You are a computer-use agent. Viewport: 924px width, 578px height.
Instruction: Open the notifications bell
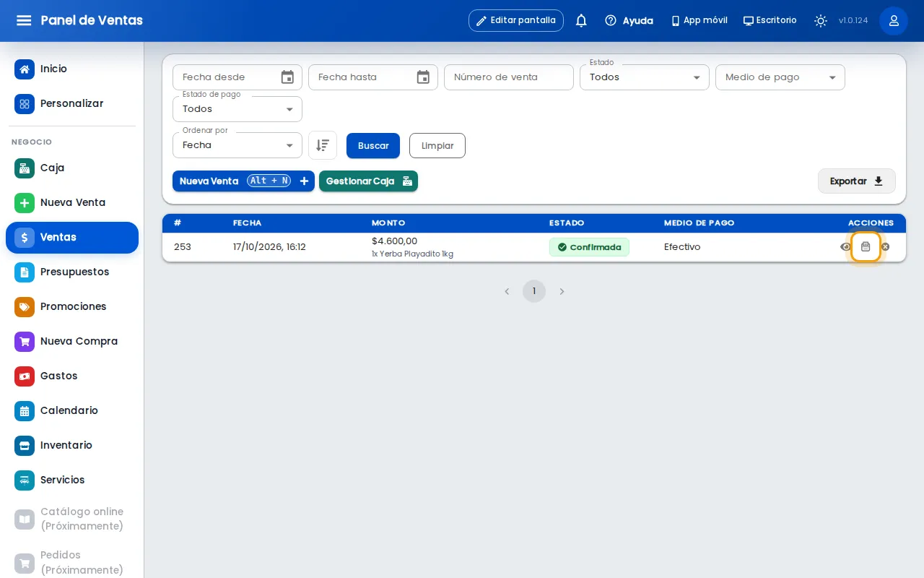581,20
